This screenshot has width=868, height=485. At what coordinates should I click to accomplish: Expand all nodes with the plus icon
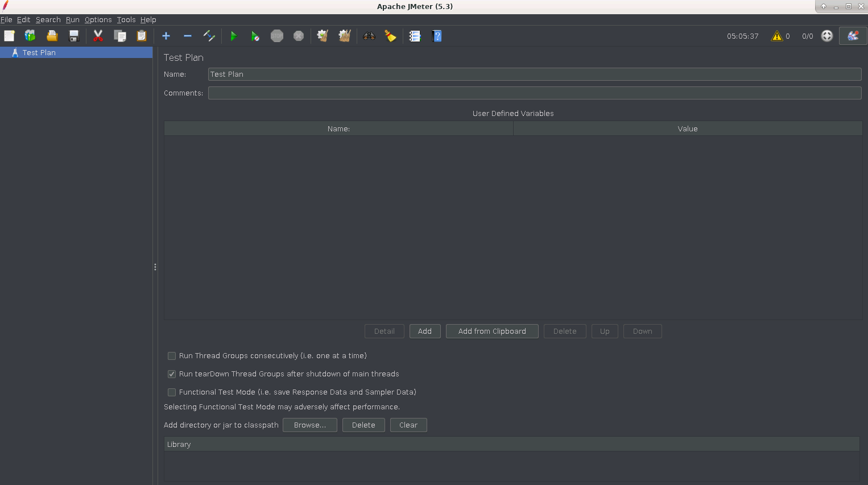click(x=166, y=36)
